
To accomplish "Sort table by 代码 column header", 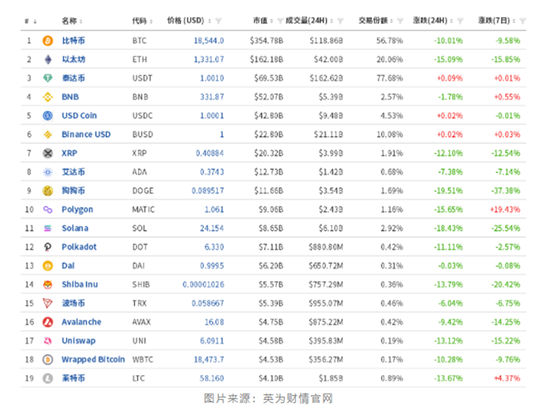I will (142, 21).
